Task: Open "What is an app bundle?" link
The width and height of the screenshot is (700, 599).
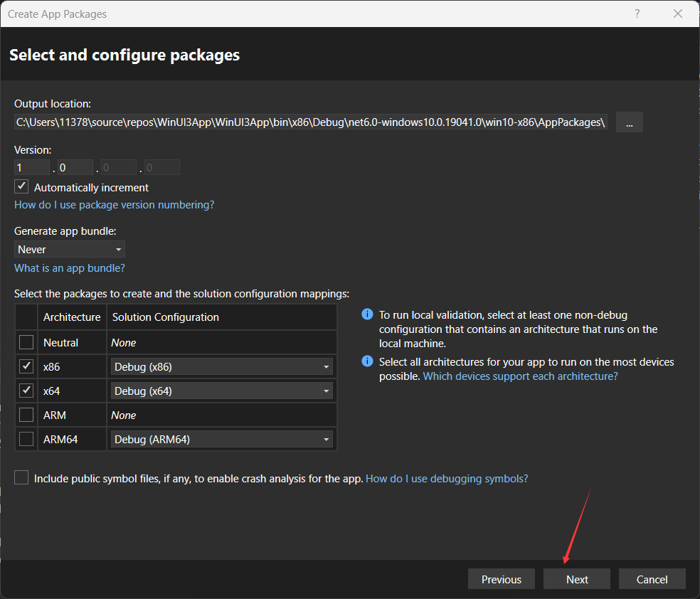Action: 69,268
